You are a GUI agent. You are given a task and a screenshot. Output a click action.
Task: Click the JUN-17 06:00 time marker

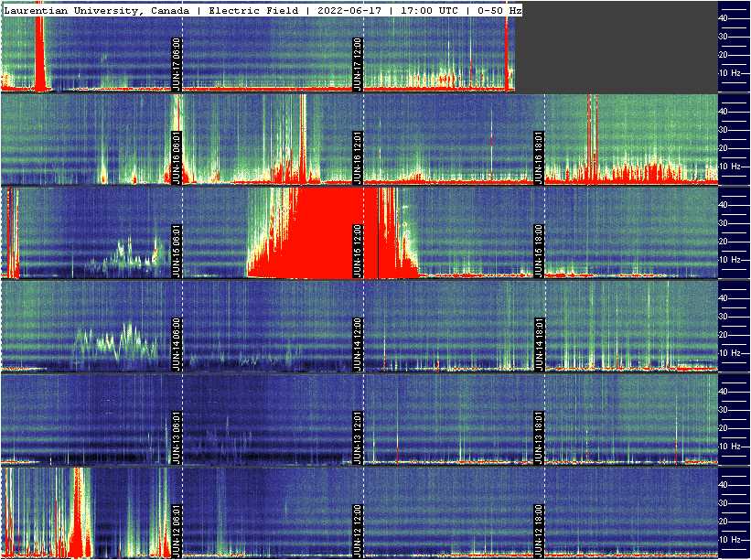(177, 64)
